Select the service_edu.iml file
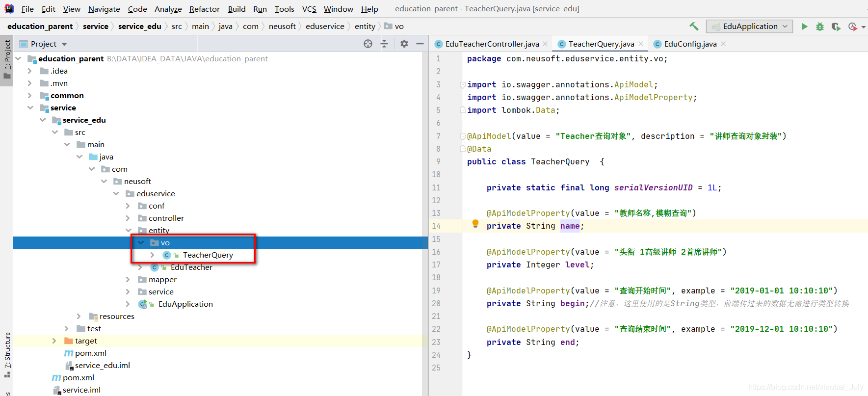The height and width of the screenshot is (396, 868). tap(102, 365)
